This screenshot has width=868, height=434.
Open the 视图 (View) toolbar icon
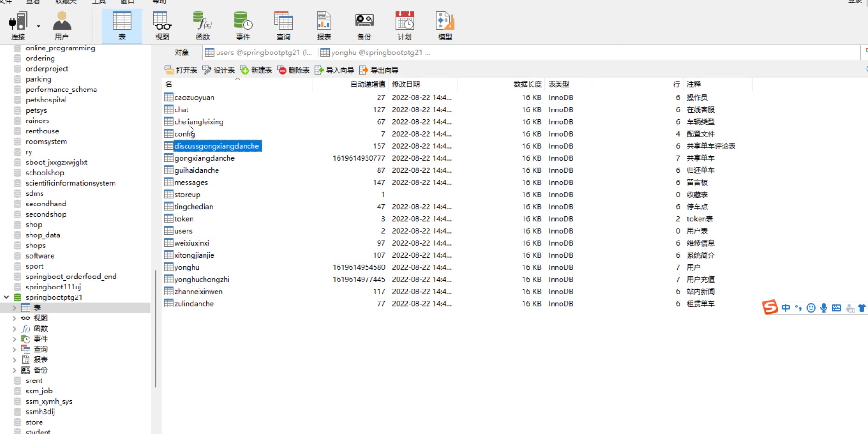pyautogui.click(x=162, y=26)
